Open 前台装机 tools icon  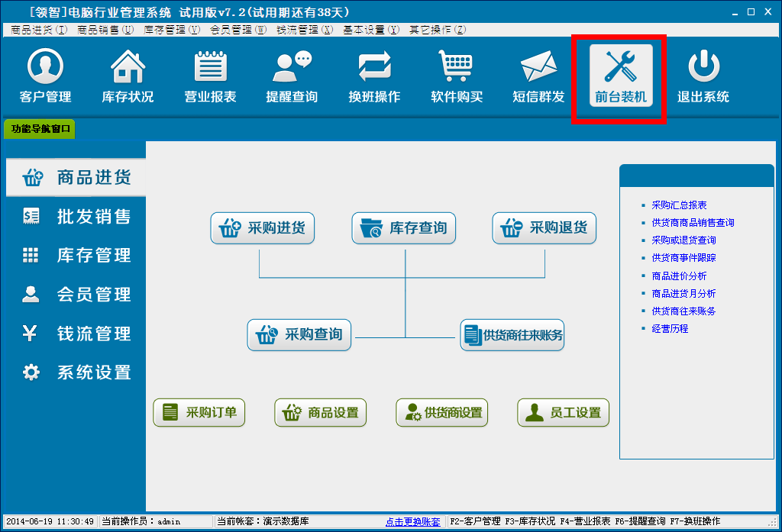pyautogui.click(x=620, y=77)
